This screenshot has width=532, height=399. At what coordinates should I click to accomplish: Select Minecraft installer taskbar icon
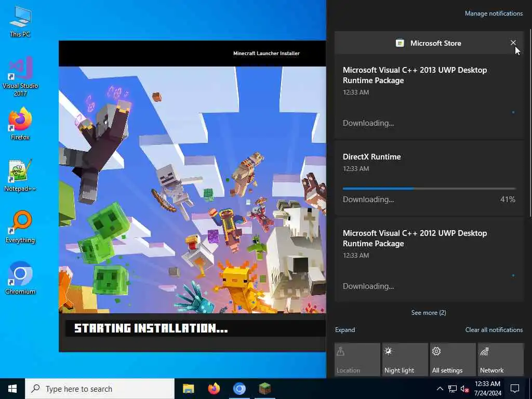click(264, 389)
